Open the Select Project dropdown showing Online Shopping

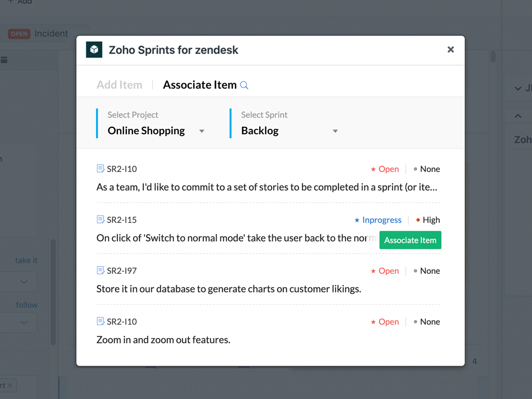156,130
